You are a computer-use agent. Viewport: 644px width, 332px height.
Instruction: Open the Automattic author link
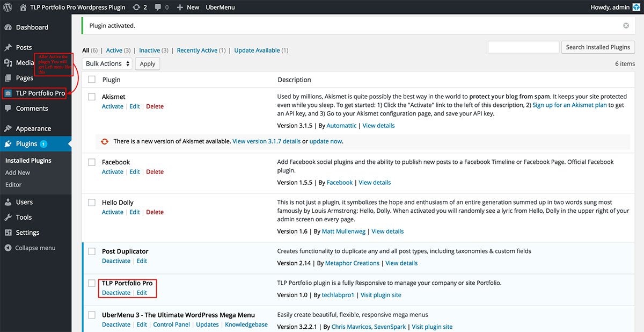point(341,126)
